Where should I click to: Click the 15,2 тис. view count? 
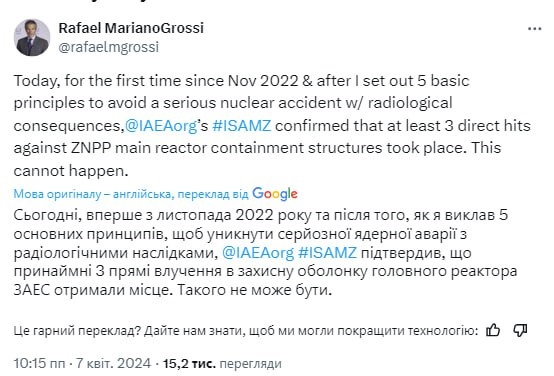pyautogui.click(x=189, y=363)
